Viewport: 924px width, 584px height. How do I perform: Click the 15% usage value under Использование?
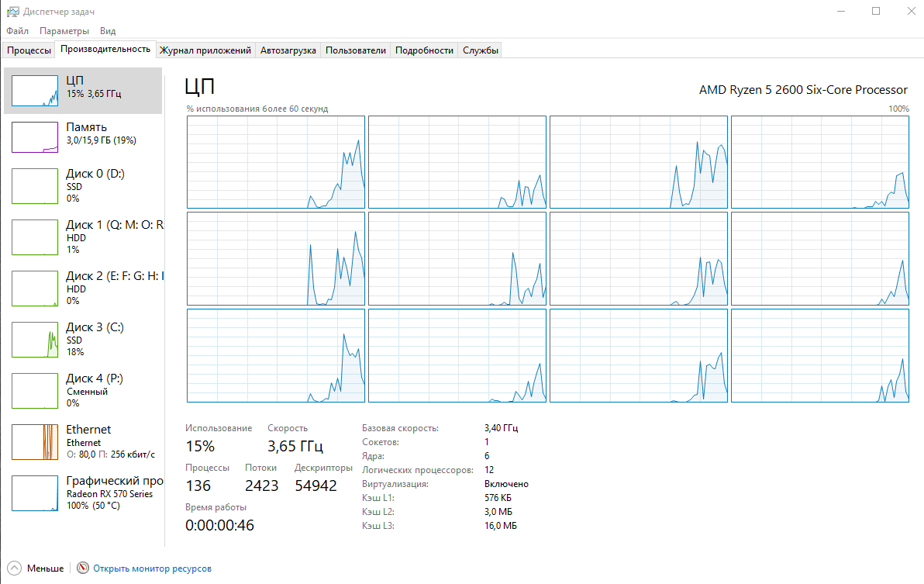point(200,446)
